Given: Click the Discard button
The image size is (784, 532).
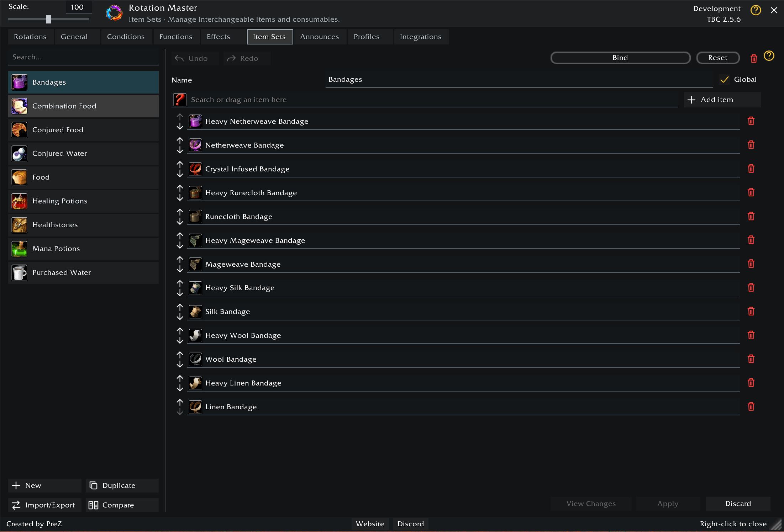Looking at the screenshot, I should [x=738, y=504].
